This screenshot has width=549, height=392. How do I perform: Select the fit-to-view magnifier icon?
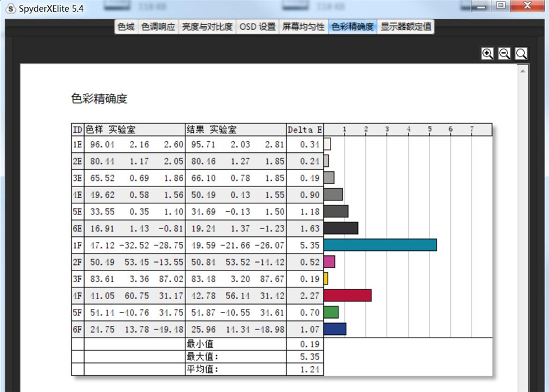[521, 53]
